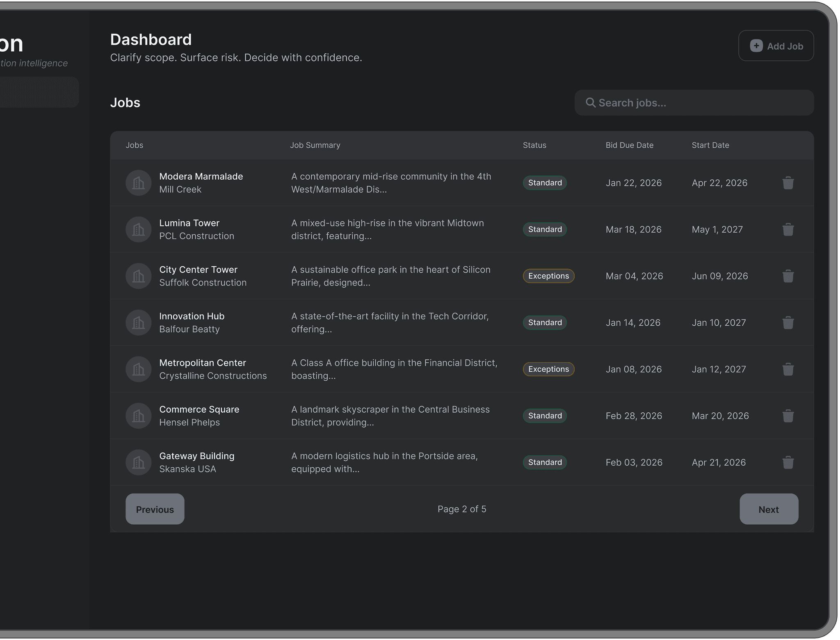Go to the Previous page

tap(155, 509)
